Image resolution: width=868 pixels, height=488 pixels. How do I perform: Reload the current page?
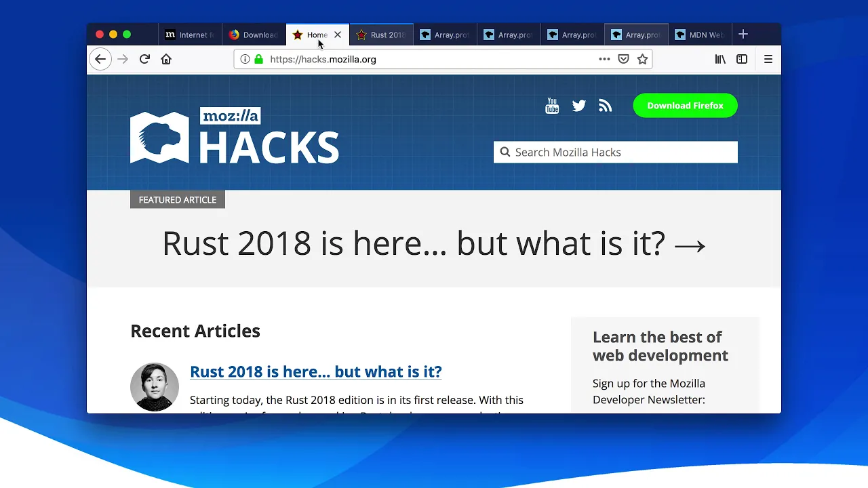144,59
